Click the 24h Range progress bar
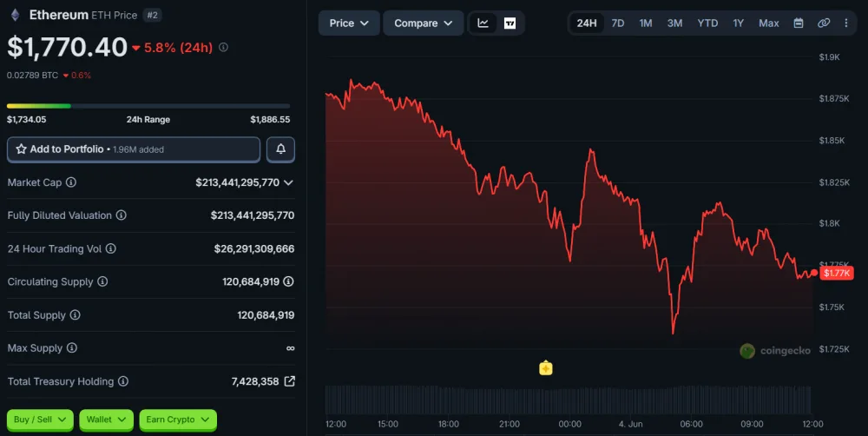 point(148,106)
